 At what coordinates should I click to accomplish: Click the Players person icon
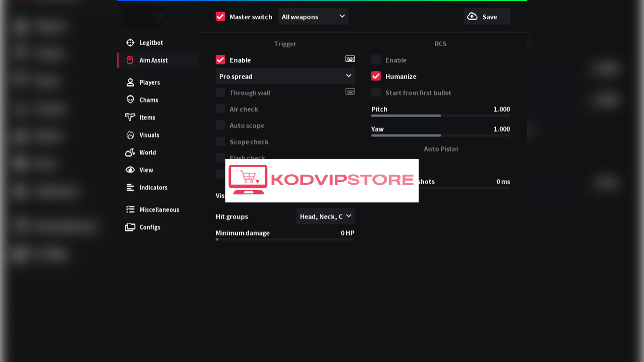coord(130,82)
